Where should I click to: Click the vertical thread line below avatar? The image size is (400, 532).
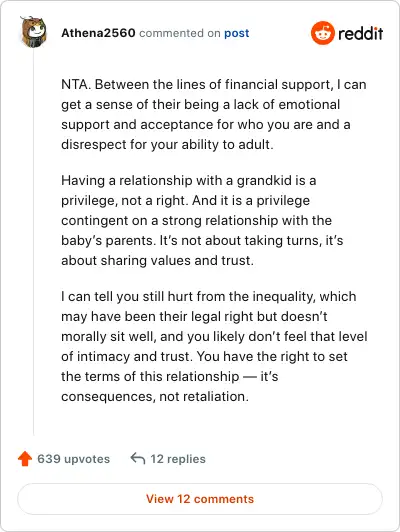click(33, 242)
